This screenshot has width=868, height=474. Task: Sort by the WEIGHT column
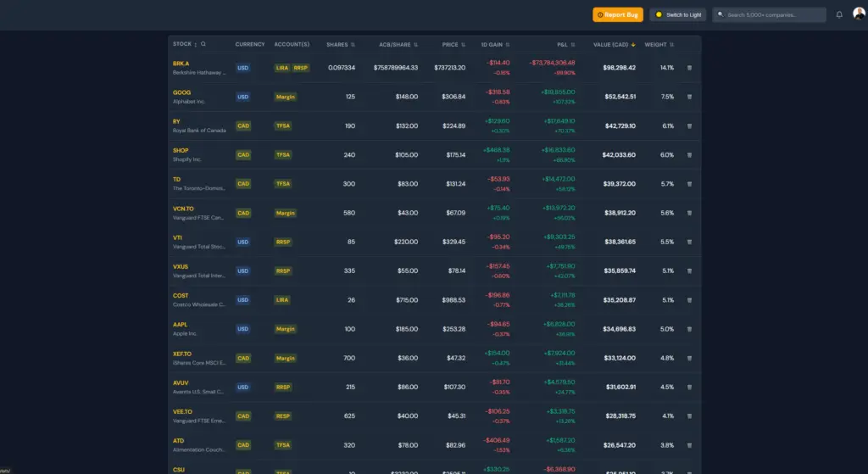tap(659, 44)
